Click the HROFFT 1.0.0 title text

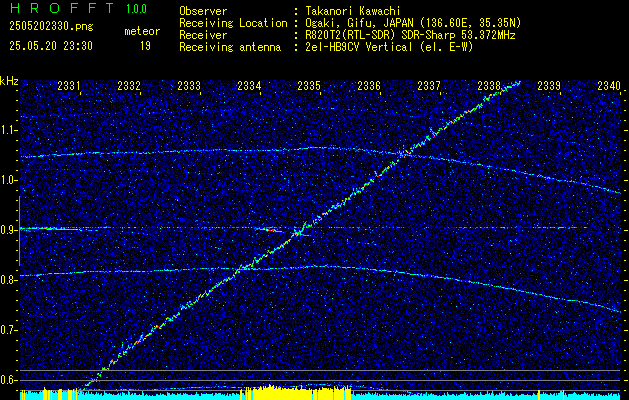point(78,8)
